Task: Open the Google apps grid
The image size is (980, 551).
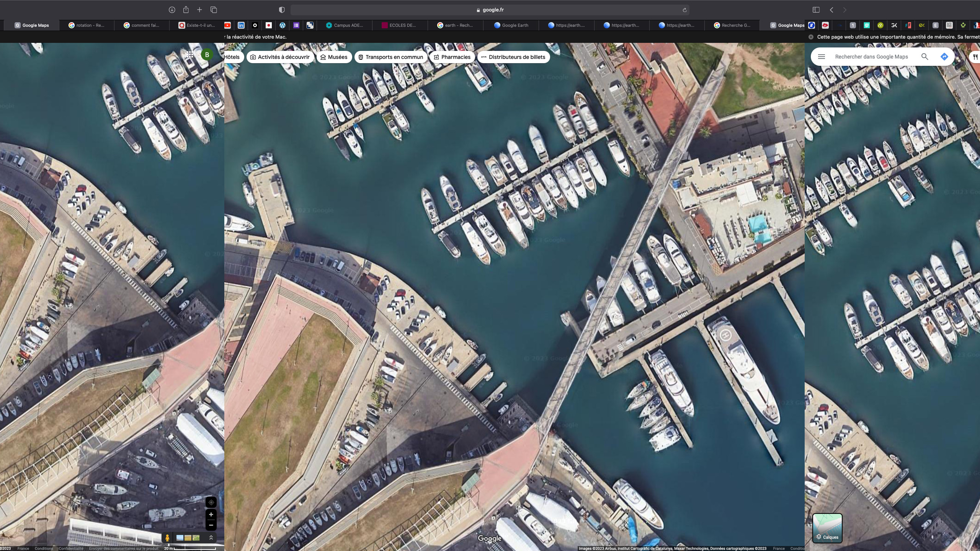Action: click(190, 55)
